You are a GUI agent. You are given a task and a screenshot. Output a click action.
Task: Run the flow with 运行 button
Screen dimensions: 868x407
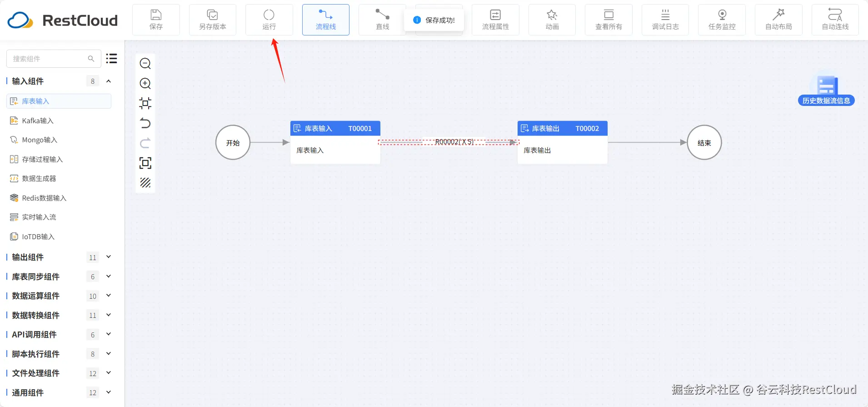pos(269,20)
